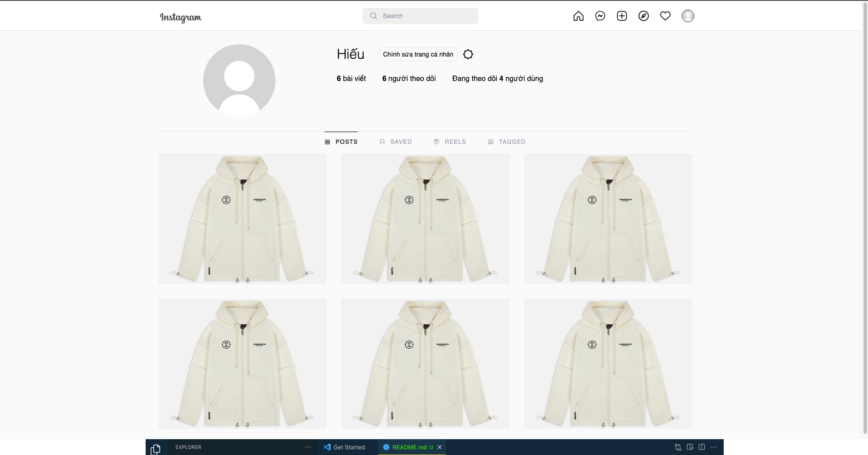This screenshot has width=868, height=455.
Task: Open settings with the gear icon
Action: (x=468, y=54)
